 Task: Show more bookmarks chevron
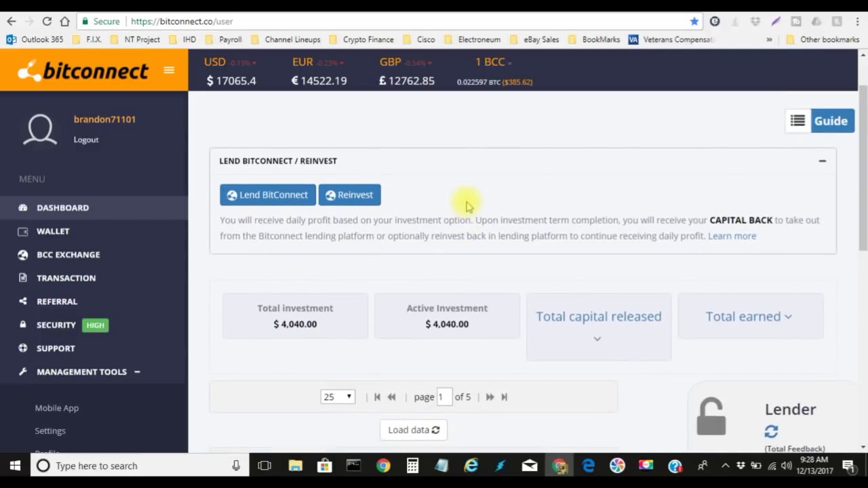point(769,39)
